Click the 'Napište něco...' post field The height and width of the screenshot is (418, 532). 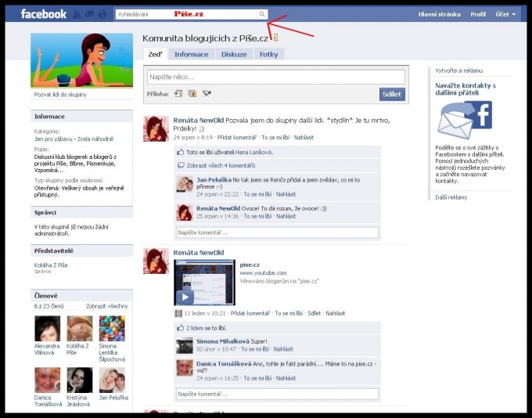[x=276, y=77]
